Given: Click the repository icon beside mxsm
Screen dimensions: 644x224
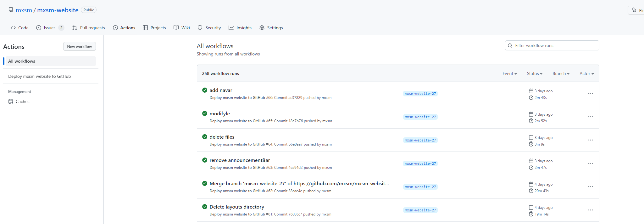Looking at the screenshot, I should coord(11,10).
